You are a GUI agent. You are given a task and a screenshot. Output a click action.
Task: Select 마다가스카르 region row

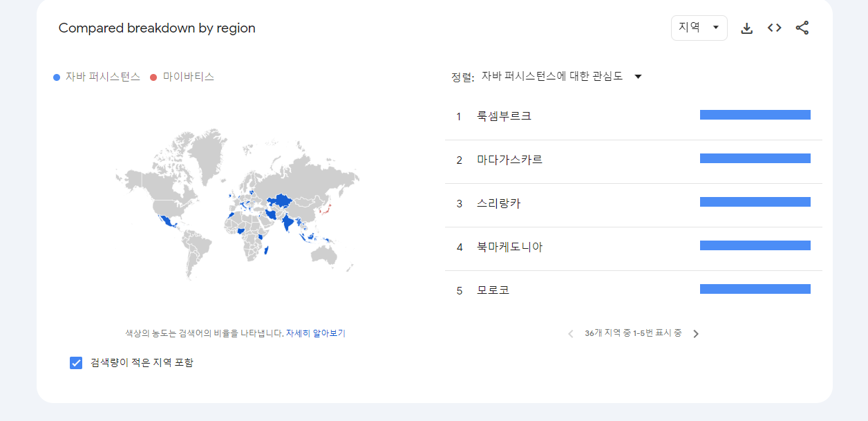click(634, 160)
